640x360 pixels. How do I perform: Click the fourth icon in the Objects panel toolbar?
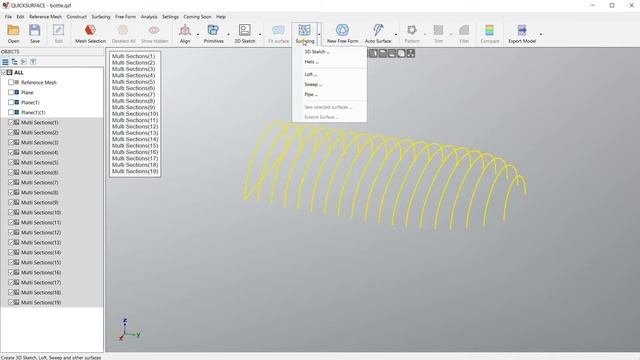[x=33, y=62]
